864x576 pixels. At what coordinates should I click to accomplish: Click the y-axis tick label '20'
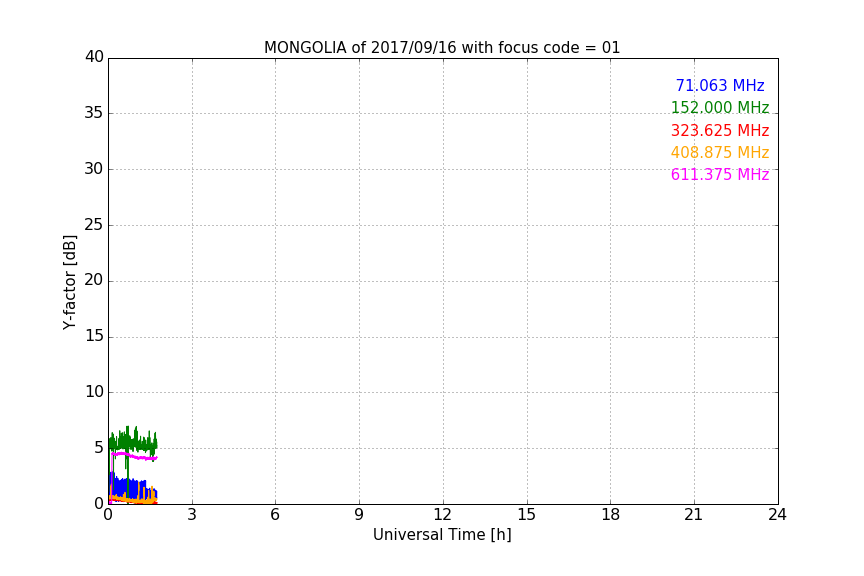[x=94, y=280]
